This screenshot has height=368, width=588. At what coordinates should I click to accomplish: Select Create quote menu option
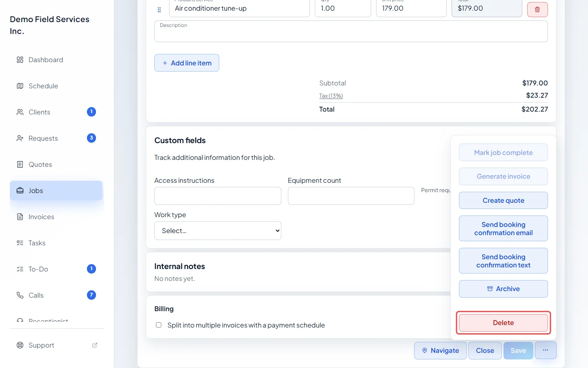pyautogui.click(x=503, y=200)
